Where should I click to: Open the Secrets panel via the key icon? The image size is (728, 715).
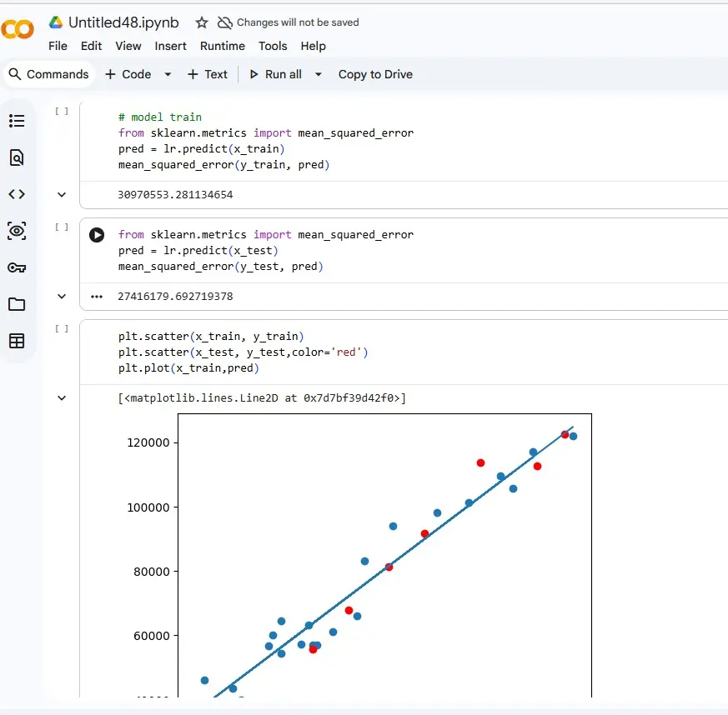(x=18, y=267)
